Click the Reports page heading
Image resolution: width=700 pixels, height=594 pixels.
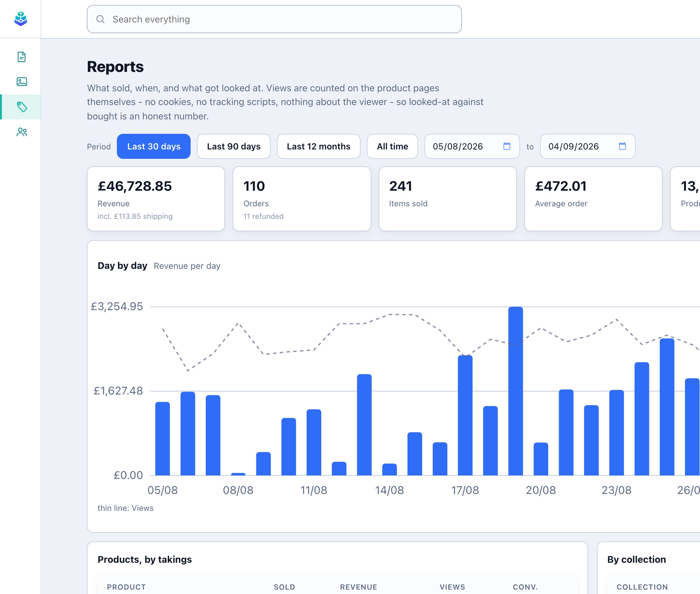115,67
